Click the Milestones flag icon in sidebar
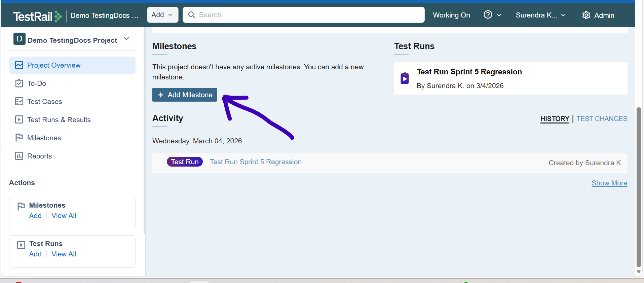This screenshot has width=644, height=283. tap(19, 138)
